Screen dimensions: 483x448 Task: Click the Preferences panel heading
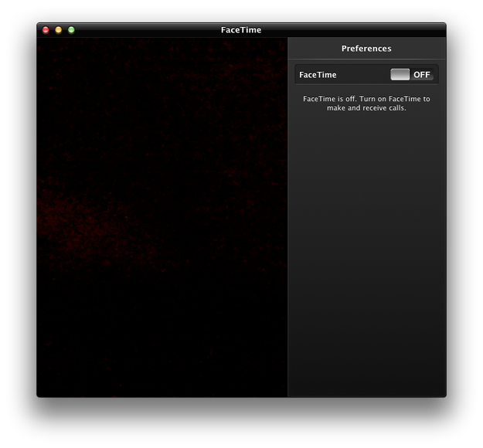pos(366,49)
